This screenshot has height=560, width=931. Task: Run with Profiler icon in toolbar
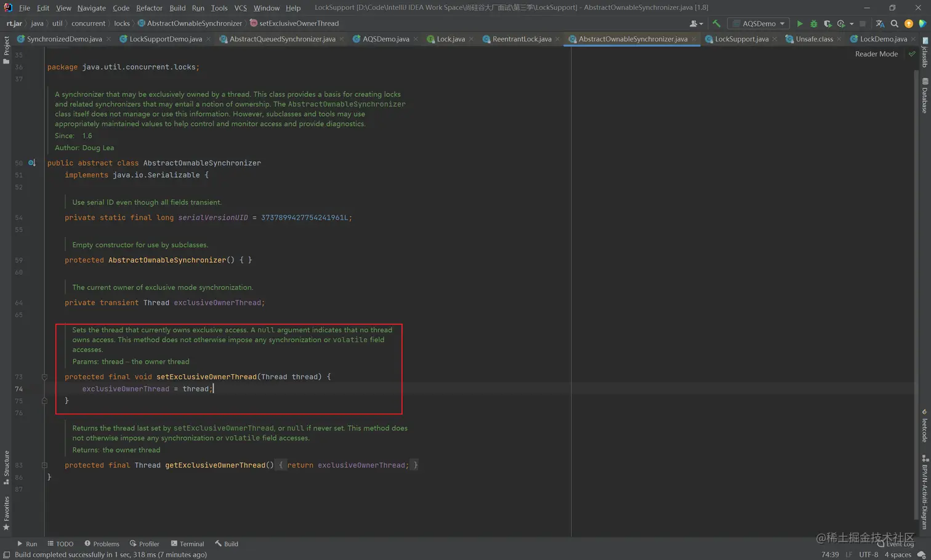841,23
